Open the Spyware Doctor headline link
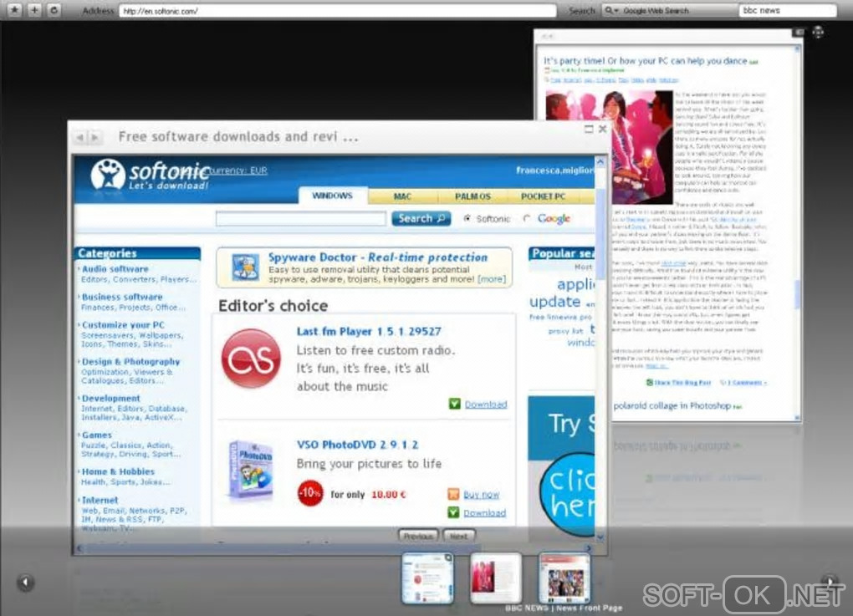The image size is (853, 616). point(378,257)
